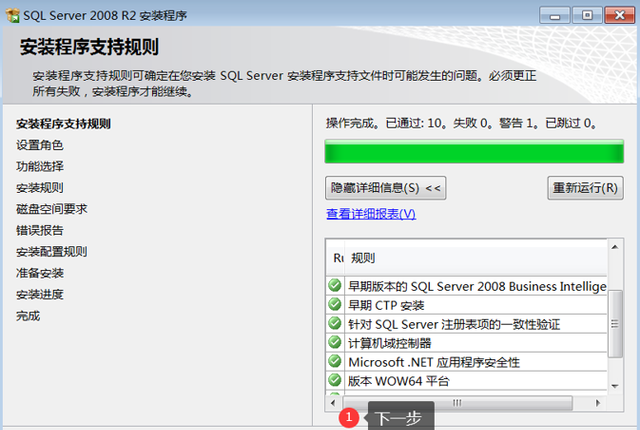Screen dimensions: 640x430
Task: Click 重新运行(R) button
Action: (x=585, y=188)
